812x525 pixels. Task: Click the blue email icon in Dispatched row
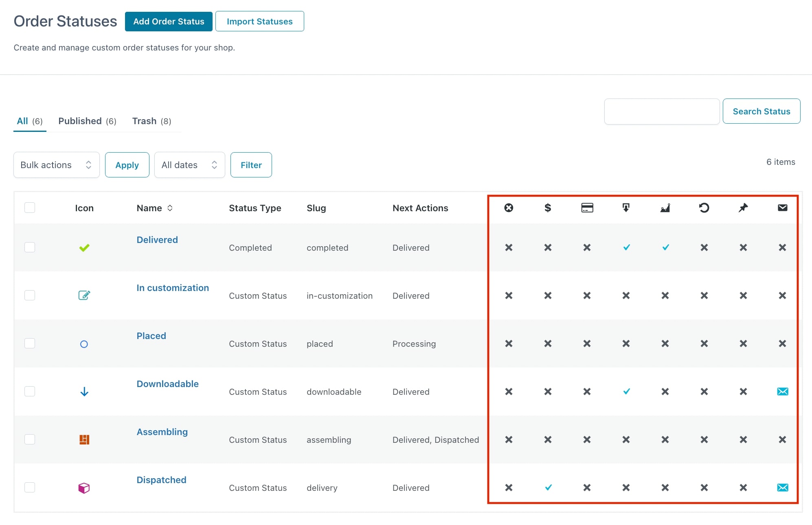[x=783, y=488]
